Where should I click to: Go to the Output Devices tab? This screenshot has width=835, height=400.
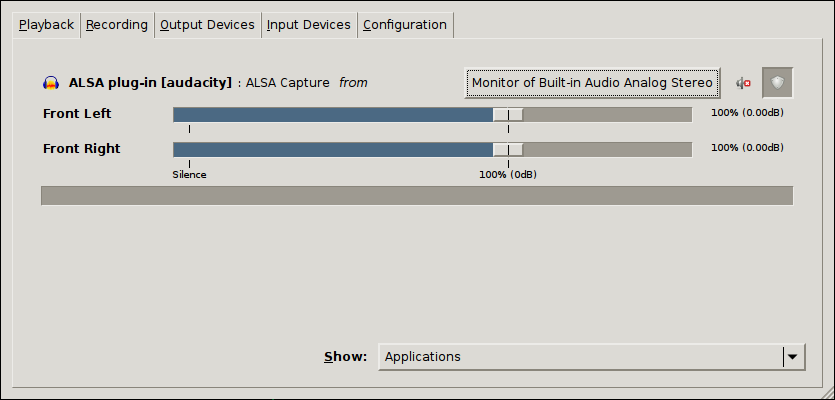pos(207,25)
